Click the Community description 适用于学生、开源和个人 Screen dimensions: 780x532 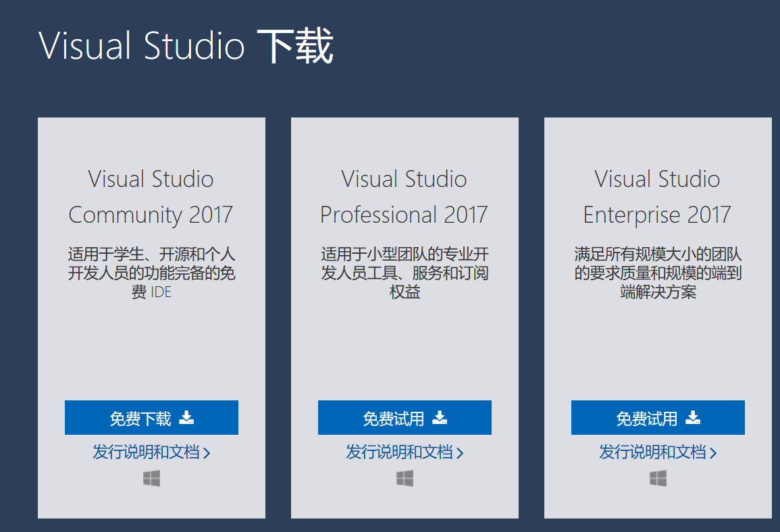pos(151,273)
